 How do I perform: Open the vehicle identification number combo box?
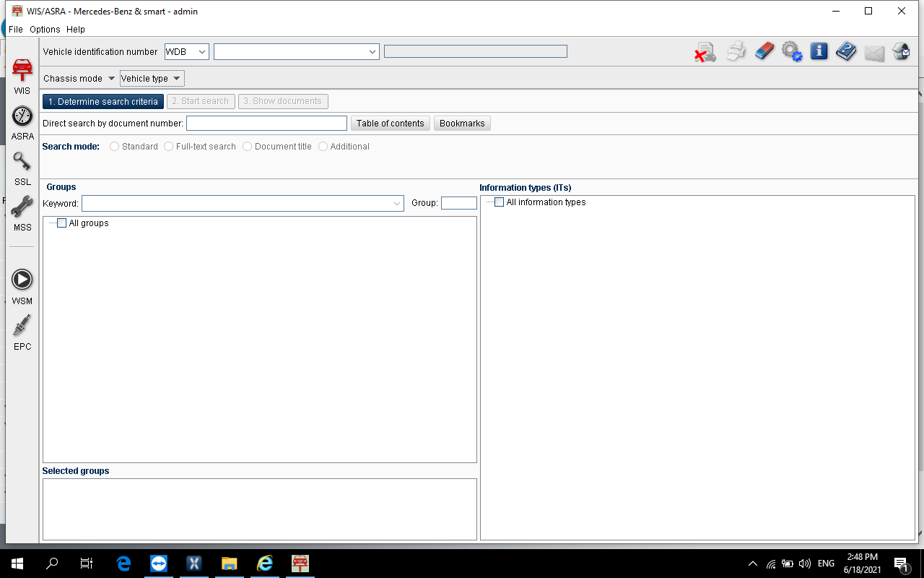pyautogui.click(x=296, y=51)
